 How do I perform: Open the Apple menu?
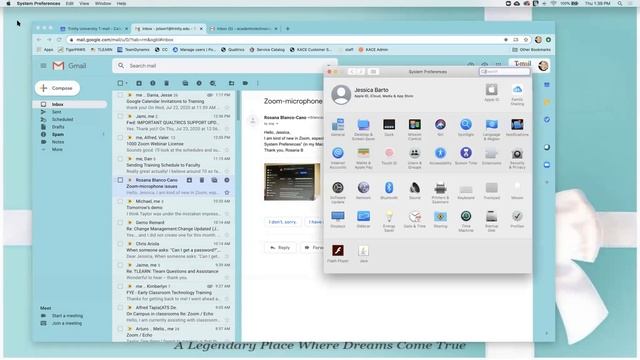8,3
